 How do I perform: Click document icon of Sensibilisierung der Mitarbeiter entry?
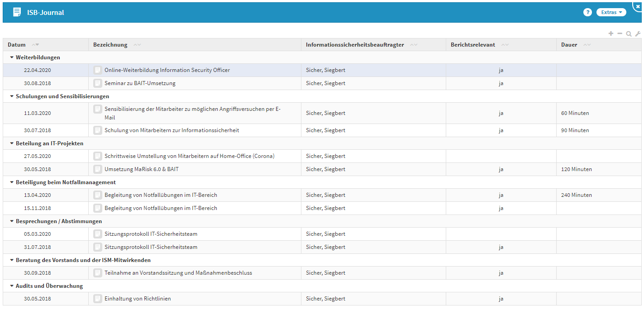pyautogui.click(x=97, y=109)
